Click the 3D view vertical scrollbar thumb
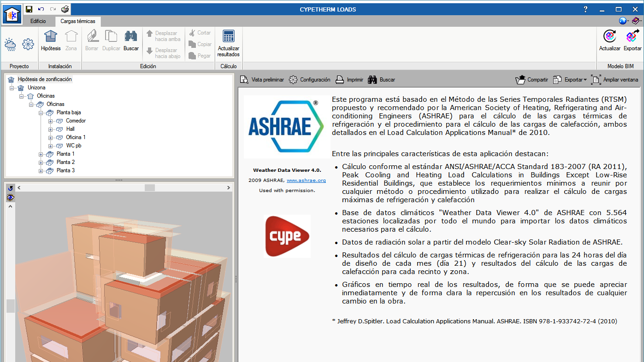 (x=11, y=306)
